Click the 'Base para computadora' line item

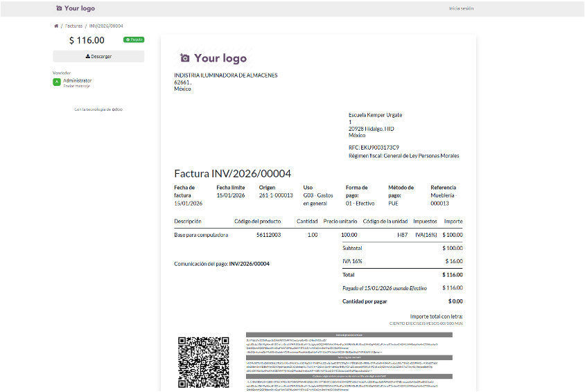tap(201, 235)
